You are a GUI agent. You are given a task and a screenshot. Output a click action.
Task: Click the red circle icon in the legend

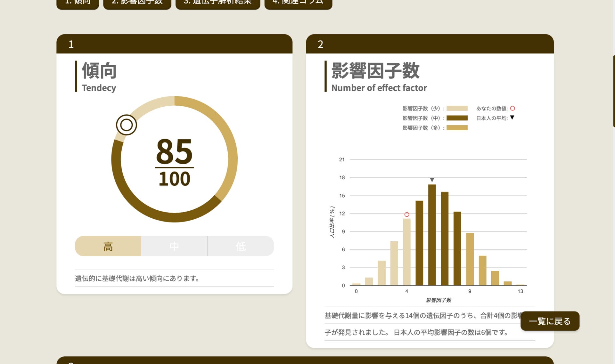pos(512,109)
